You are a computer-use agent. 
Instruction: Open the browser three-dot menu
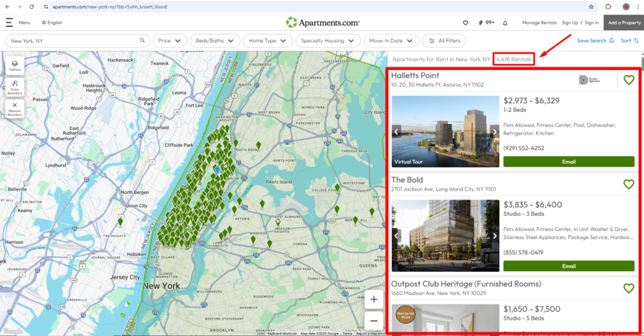pyautogui.click(x=638, y=6)
